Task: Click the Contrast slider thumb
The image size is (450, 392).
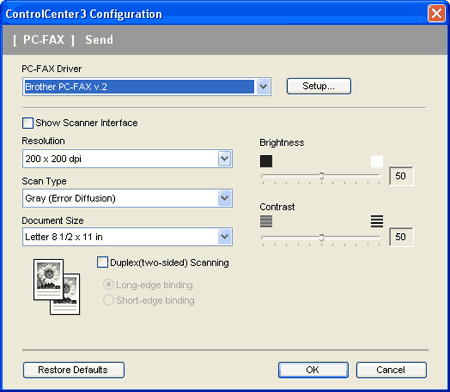Action: click(x=322, y=237)
